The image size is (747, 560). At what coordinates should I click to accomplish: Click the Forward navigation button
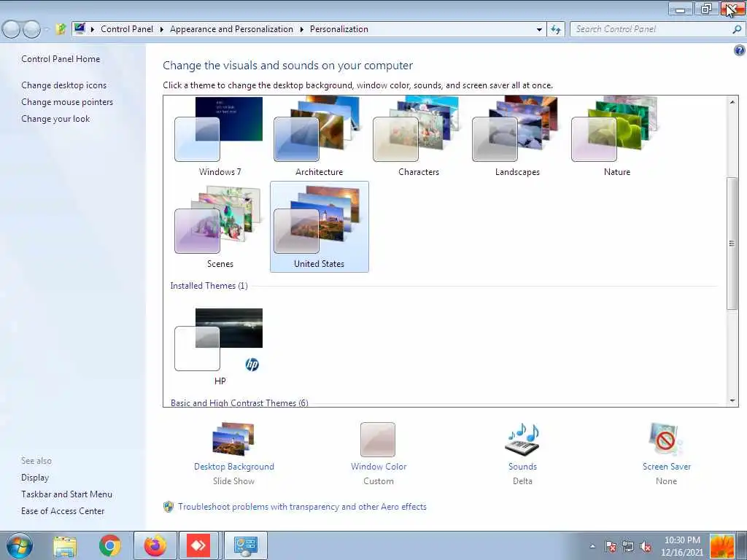(x=31, y=29)
